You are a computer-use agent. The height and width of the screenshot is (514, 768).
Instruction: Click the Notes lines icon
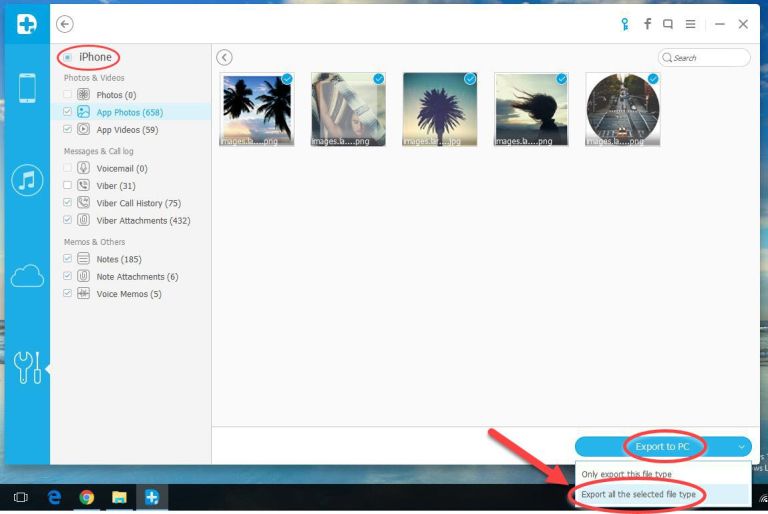coord(83,258)
